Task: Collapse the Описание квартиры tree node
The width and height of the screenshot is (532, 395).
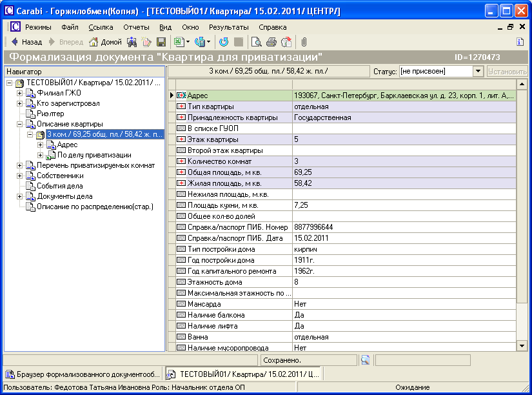Action: click(x=19, y=124)
